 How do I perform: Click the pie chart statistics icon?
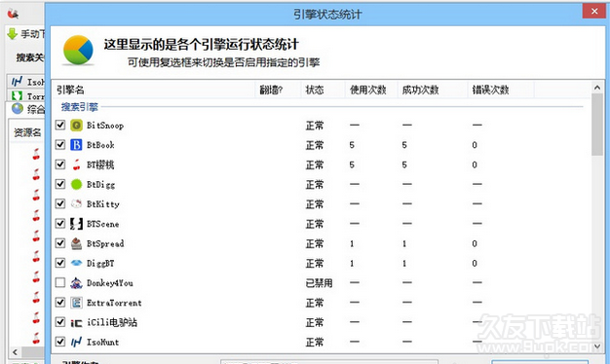78,50
